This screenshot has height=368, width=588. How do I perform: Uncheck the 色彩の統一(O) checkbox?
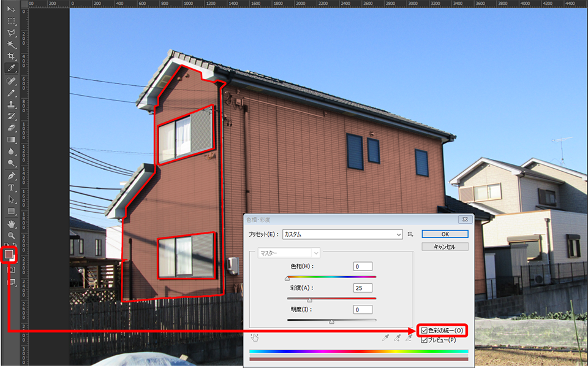424,331
